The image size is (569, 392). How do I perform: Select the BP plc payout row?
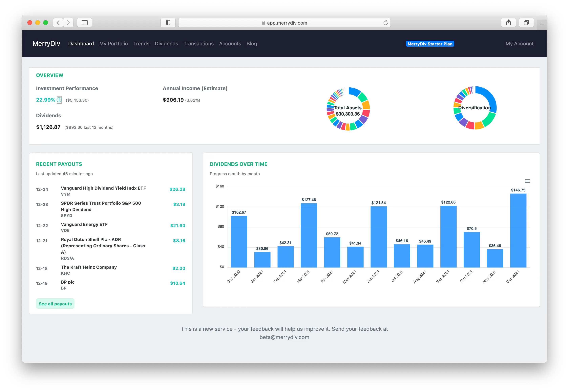[111, 285]
